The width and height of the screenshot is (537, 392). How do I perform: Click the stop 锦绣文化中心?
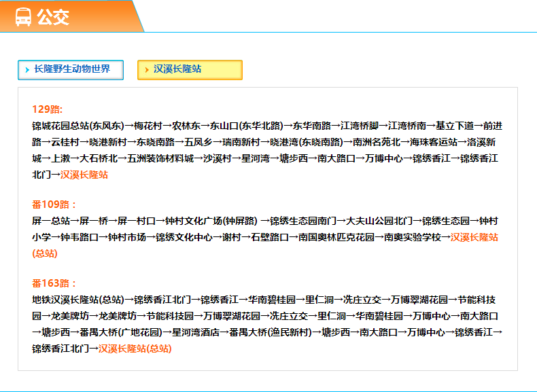click(x=184, y=237)
